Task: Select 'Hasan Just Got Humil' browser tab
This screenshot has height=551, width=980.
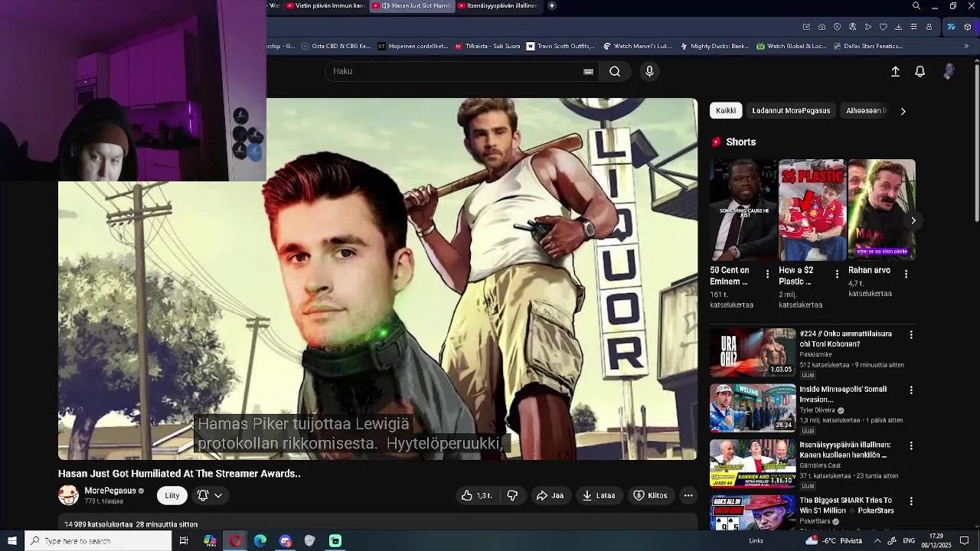Action: click(x=412, y=5)
